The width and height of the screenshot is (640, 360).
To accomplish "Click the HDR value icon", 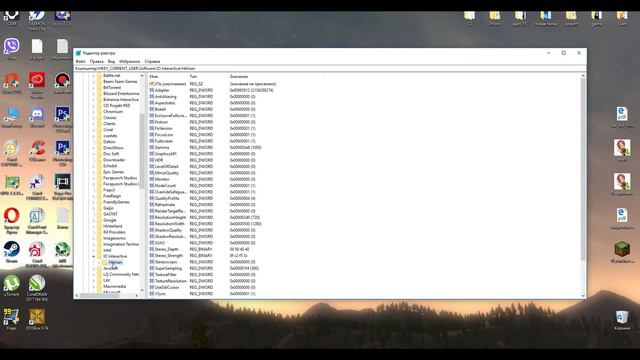I will click(151, 160).
